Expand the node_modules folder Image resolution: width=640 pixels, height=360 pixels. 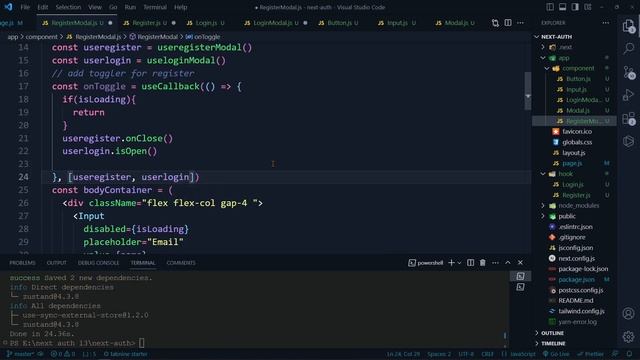pos(543,206)
